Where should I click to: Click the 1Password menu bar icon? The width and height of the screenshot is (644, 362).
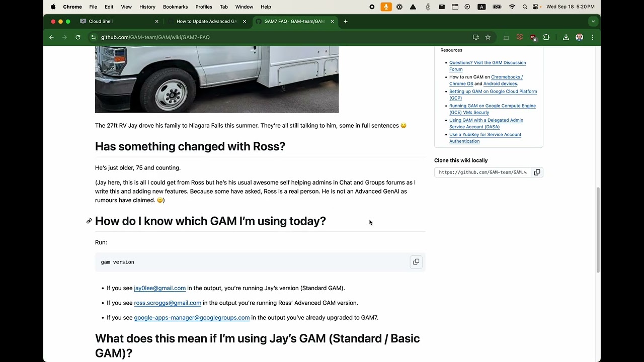399,7
